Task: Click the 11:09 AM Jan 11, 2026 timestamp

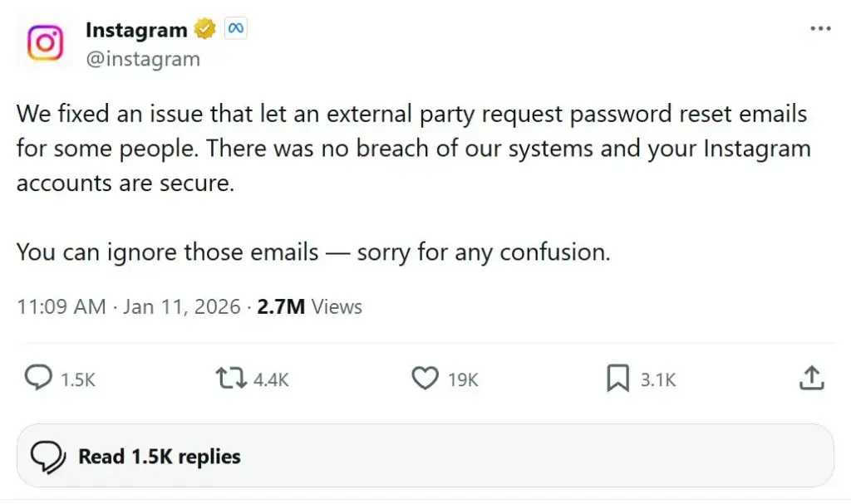Action: 130,306
